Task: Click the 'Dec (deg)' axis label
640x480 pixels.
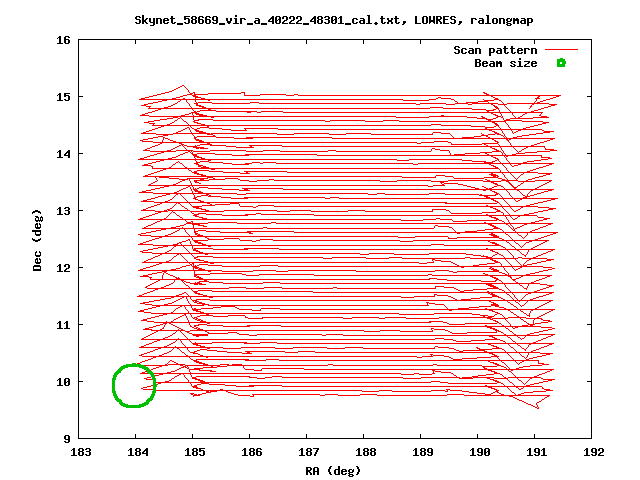Action: (x=37, y=240)
